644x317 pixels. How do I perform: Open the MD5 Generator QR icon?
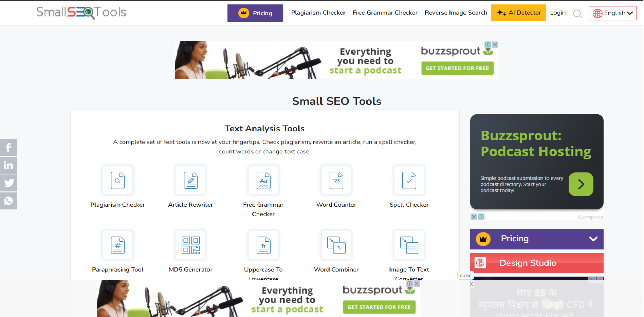(190, 245)
